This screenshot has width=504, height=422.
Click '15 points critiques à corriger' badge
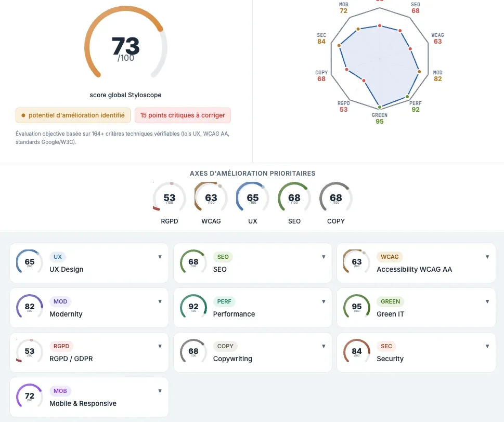point(183,115)
